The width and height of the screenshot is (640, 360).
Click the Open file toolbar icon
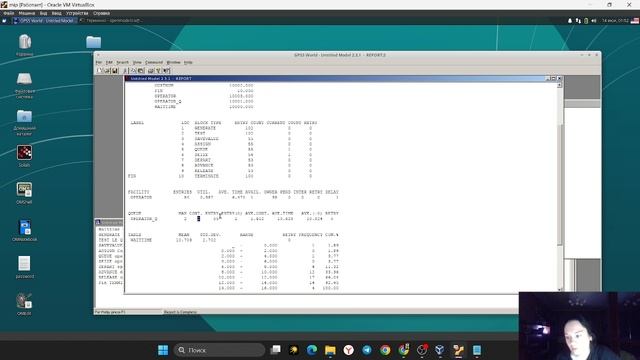[107, 71]
